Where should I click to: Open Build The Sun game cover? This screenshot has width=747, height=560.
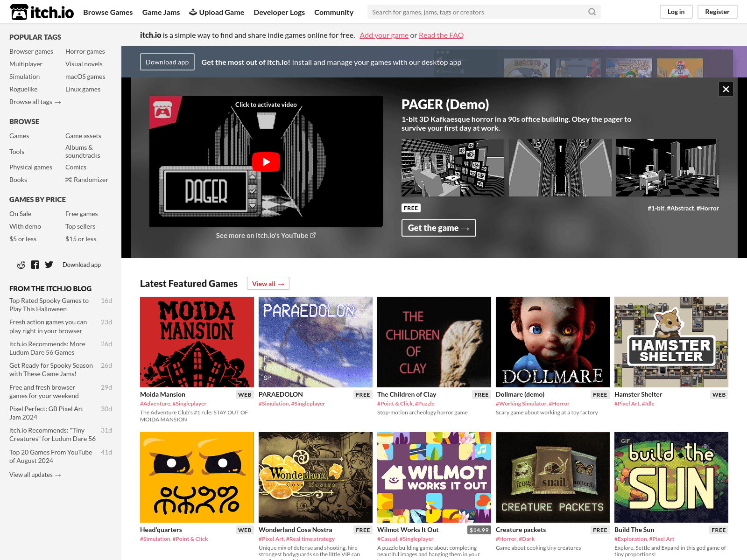tap(671, 477)
